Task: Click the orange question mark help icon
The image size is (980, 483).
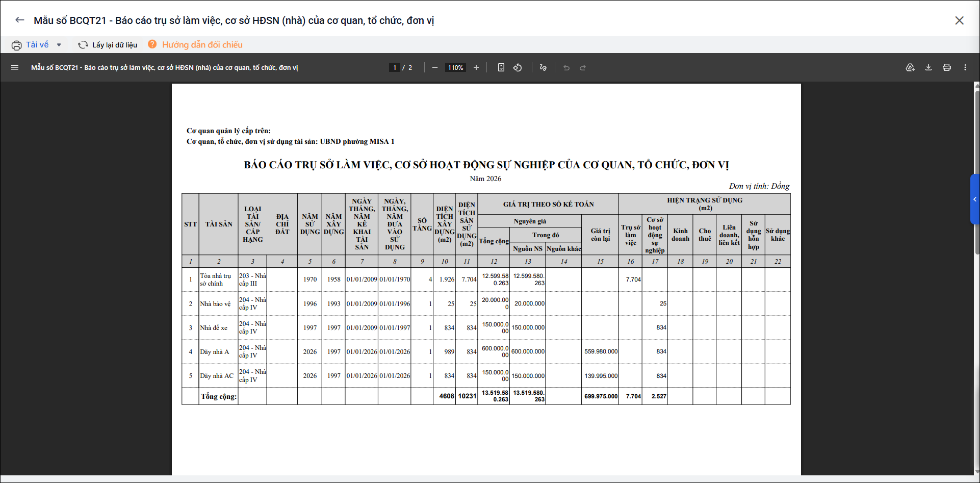Action: [152, 44]
